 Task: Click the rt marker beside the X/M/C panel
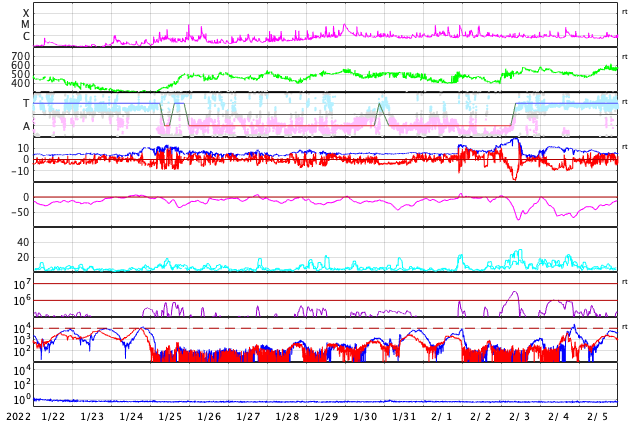coord(625,12)
